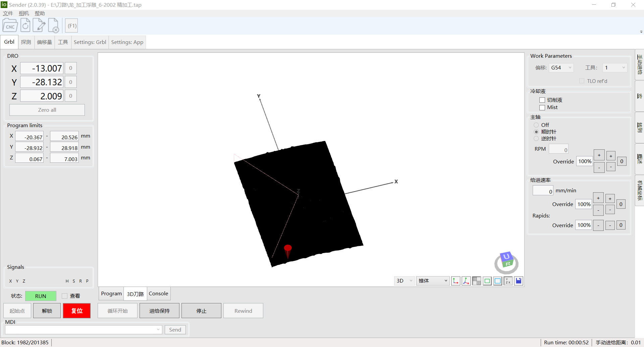Open the Settings: App tab

[127, 42]
